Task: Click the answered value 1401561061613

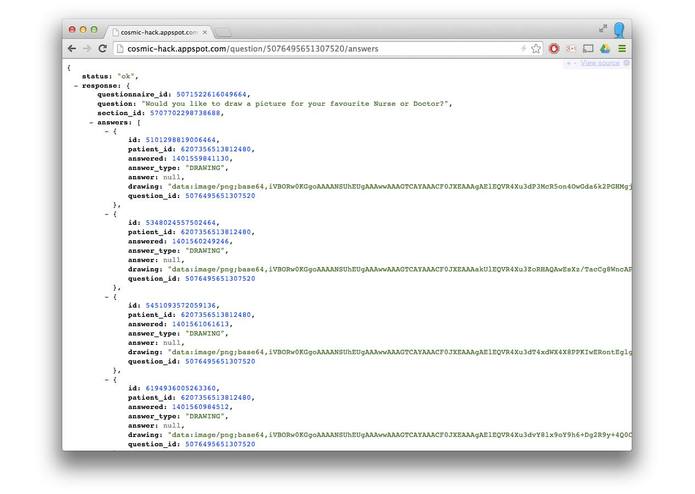Action: (x=201, y=324)
